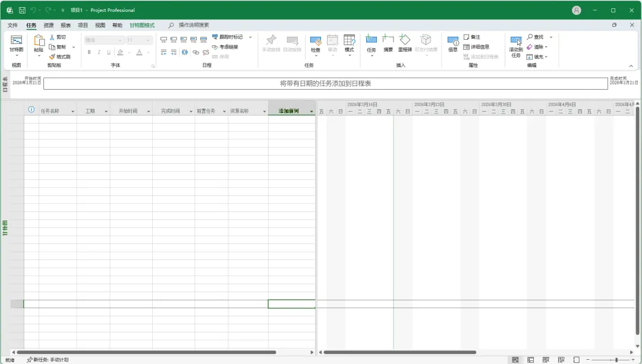Screen dimensions: 642x364
Task: Click the Outdent Task icon
Action: coord(164,52)
